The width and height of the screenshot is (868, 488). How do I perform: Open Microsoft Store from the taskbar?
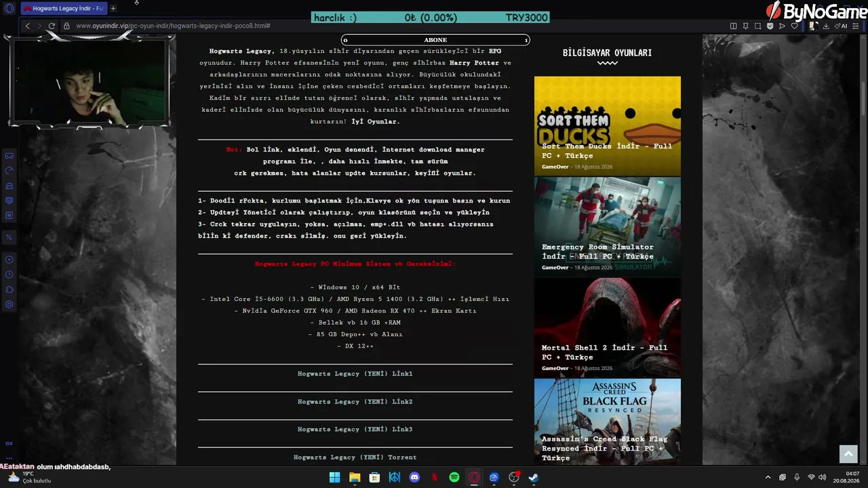(x=374, y=477)
